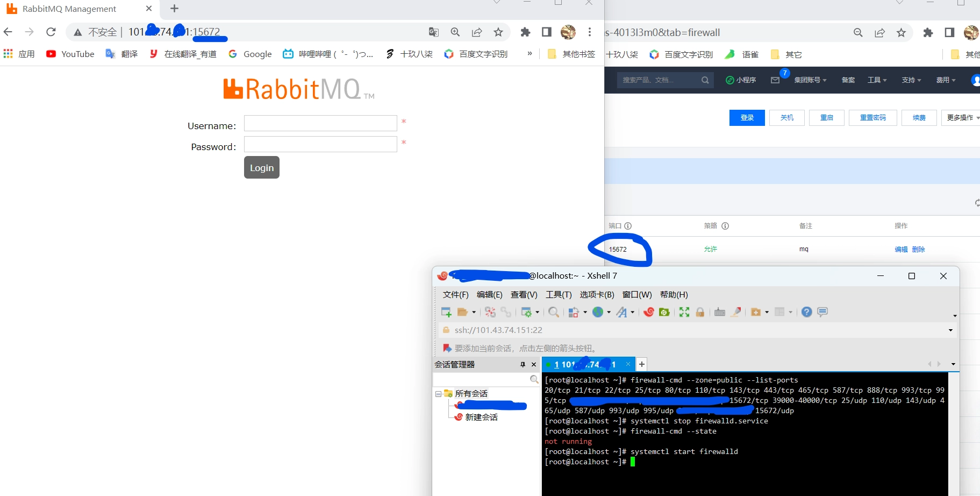This screenshot has width=980, height=496.
Task: Click the keyboard mapping icon in Xshell
Action: point(720,312)
